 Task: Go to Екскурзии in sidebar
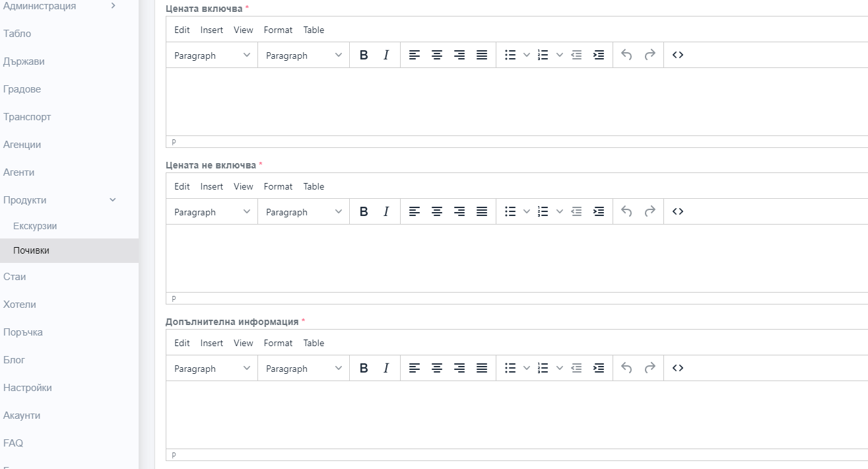(x=35, y=226)
